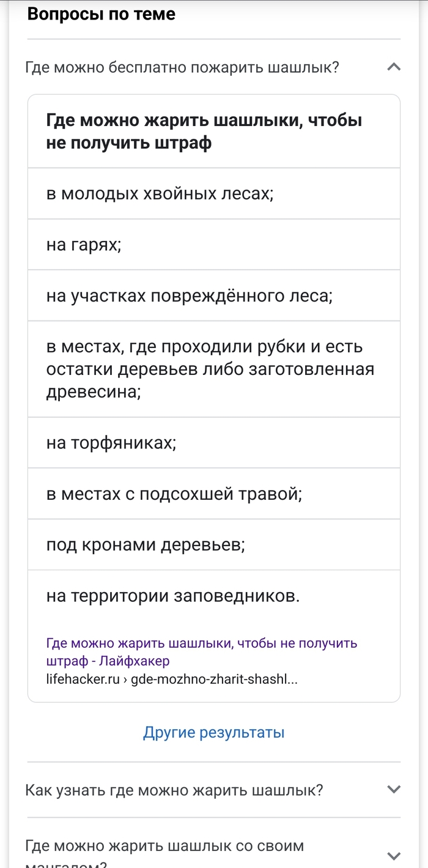Click row about рубки and заготовленная древесина
428x868 pixels.
(x=210, y=369)
